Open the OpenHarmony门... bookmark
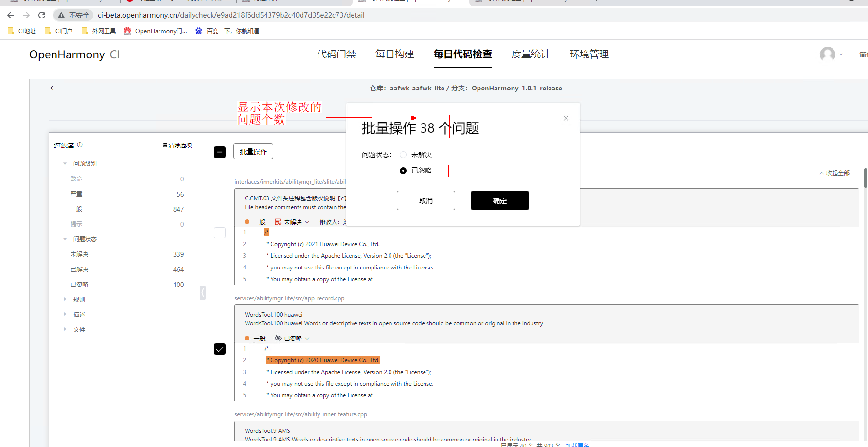 [x=155, y=31]
